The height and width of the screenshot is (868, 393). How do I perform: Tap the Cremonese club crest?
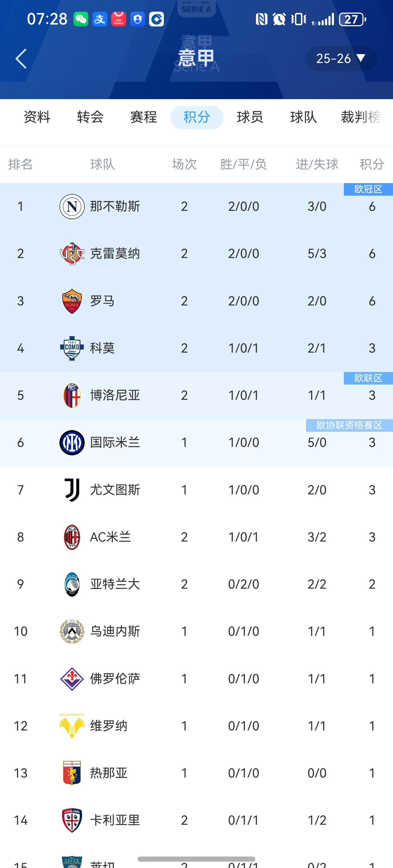(x=72, y=253)
